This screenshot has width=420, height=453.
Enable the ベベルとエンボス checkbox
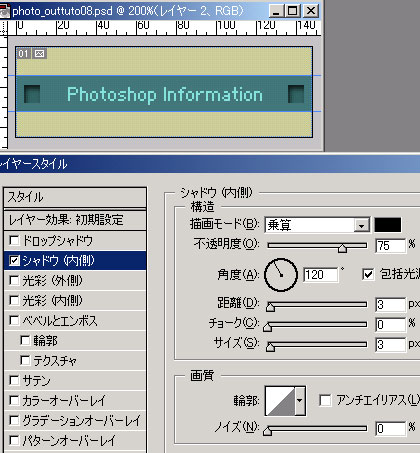tap(14, 320)
